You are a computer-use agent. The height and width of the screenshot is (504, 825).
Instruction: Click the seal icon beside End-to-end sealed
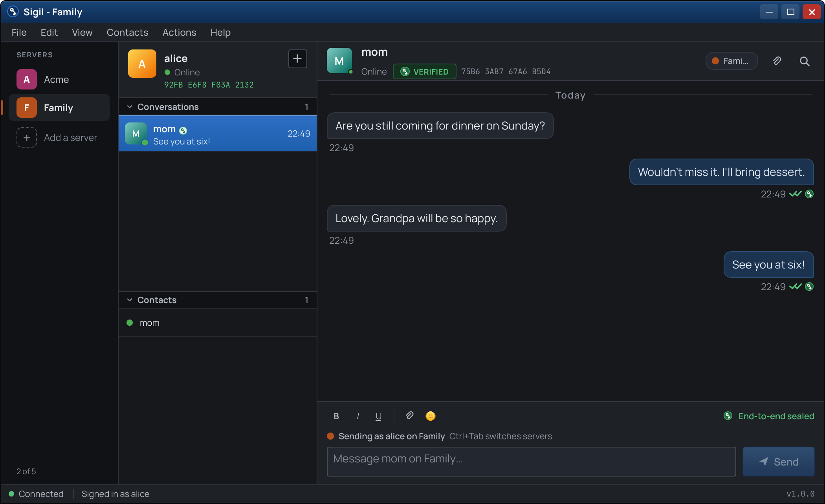[x=728, y=416]
